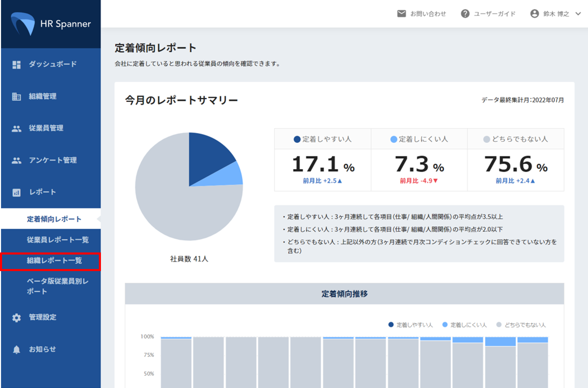Click the 鈴木 博之 user avatar icon
Screen dimensions: 588x388
(534, 14)
